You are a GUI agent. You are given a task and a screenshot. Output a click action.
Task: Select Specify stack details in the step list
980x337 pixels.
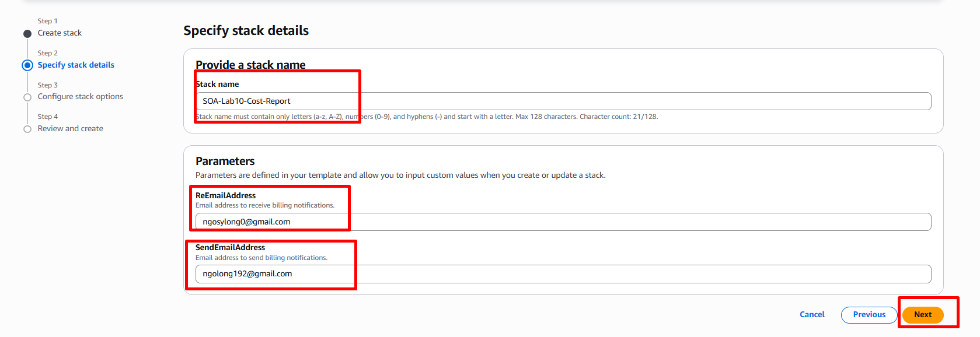pos(76,65)
